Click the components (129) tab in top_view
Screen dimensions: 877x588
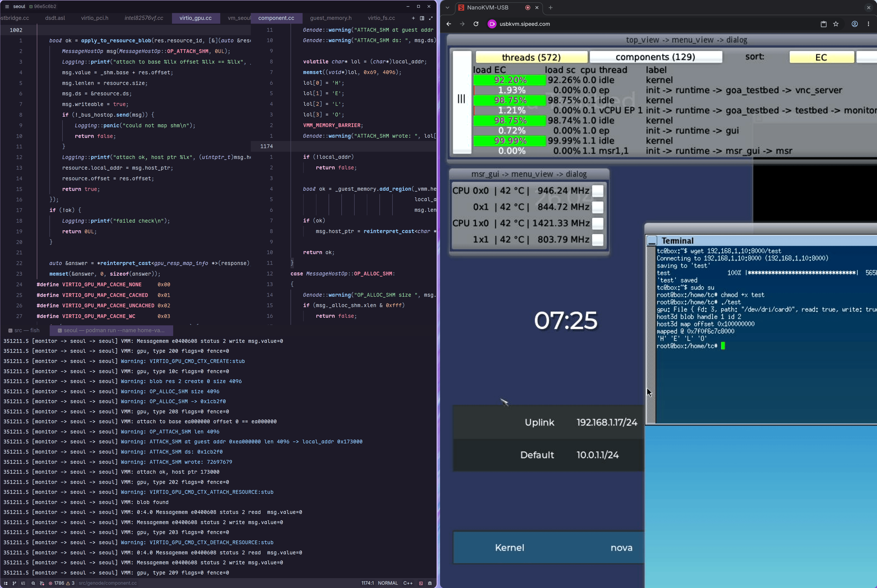655,57
